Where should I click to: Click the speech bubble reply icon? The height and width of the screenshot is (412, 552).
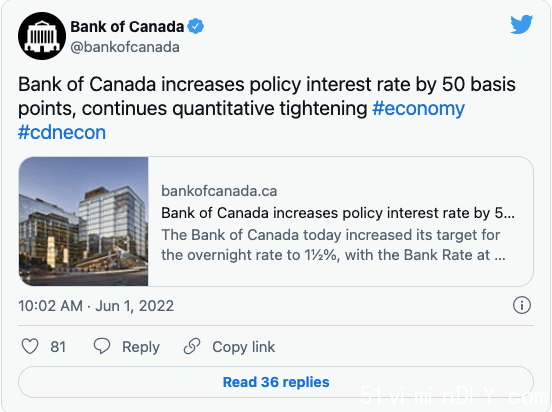(102, 346)
